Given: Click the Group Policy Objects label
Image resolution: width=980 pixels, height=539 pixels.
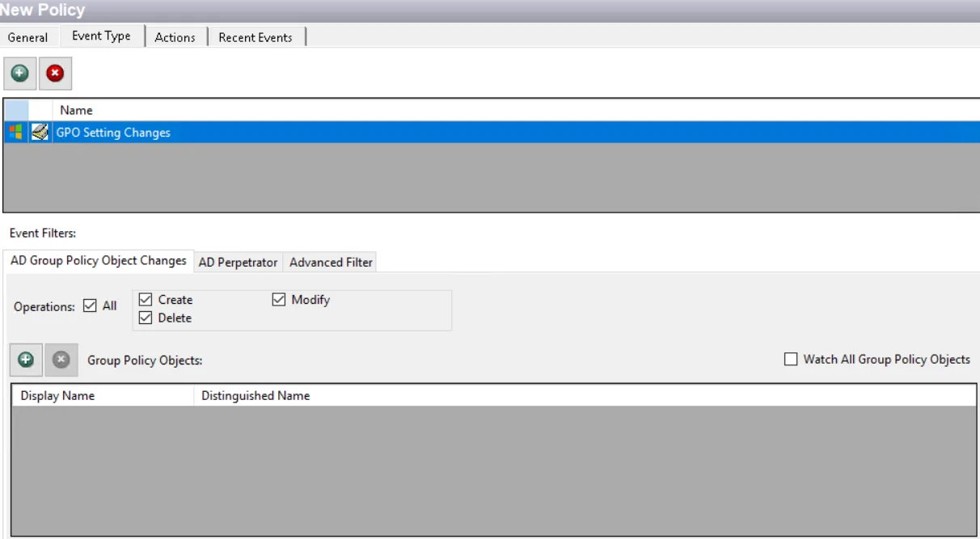Looking at the screenshot, I should (x=145, y=360).
